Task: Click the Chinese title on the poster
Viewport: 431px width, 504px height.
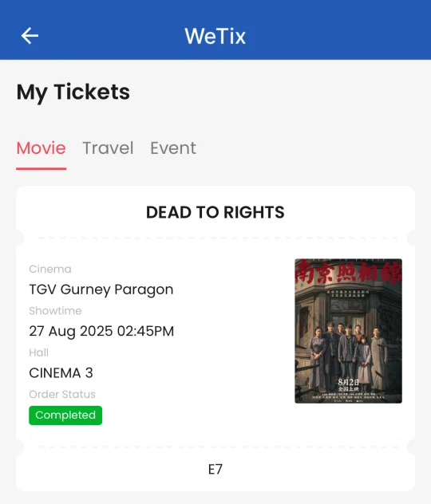Action: pos(348,273)
